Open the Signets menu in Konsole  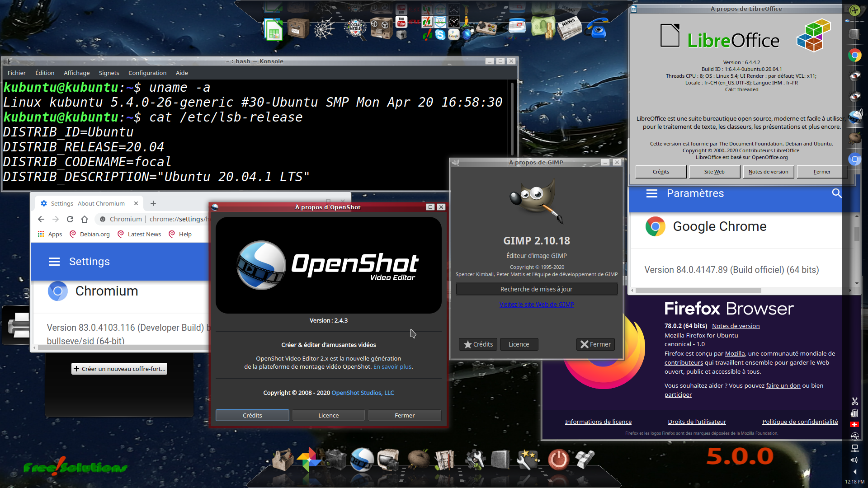tap(109, 73)
